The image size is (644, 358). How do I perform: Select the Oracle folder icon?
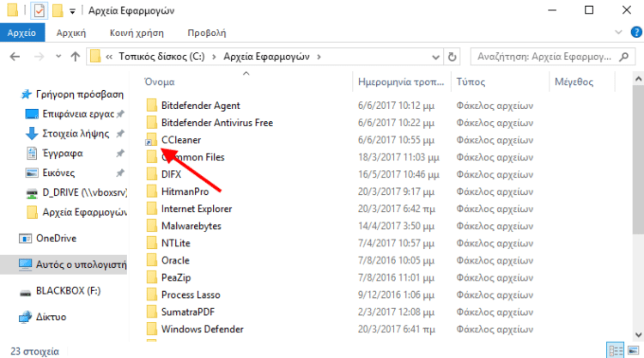pyautogui.click(x=151, y=260)
